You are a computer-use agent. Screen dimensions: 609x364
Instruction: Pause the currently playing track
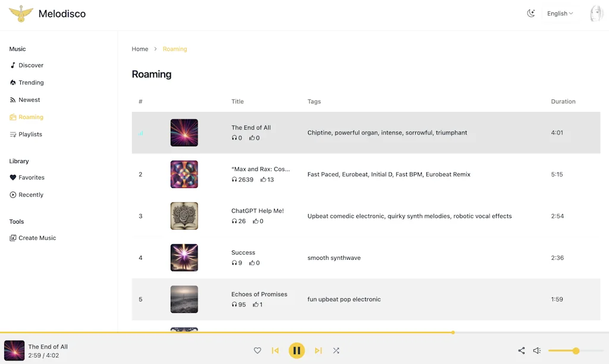pos(297,350)
